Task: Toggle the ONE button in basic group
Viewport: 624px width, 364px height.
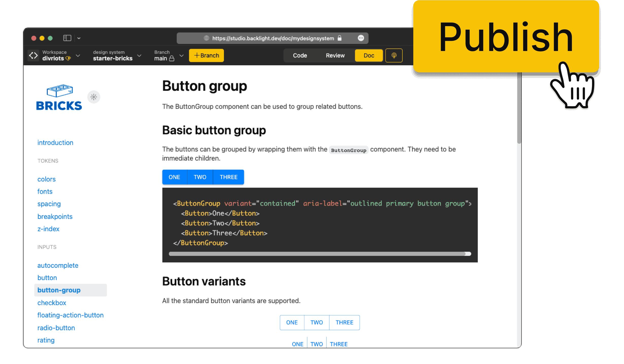Action: tap(174, 177)
